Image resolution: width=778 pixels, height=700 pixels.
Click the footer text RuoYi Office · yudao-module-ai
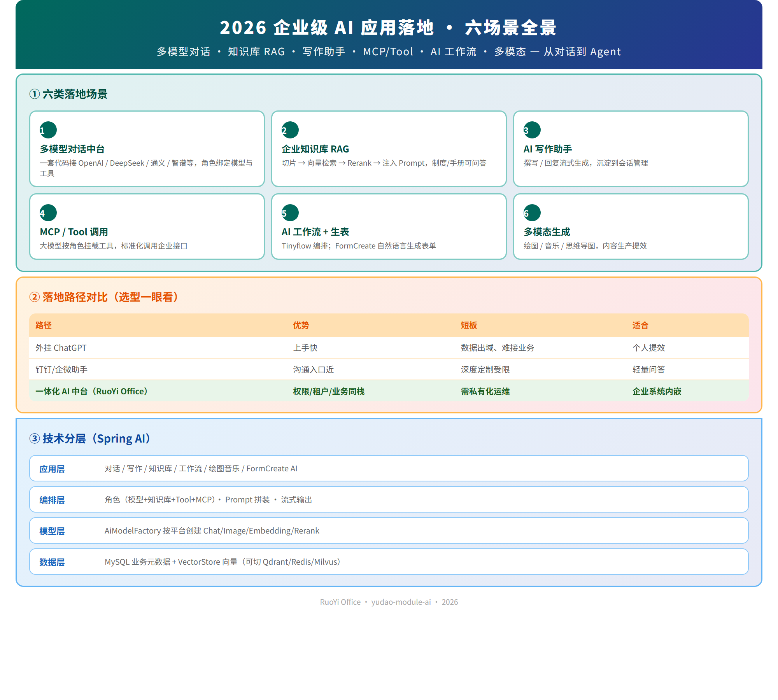click(389, 602)
